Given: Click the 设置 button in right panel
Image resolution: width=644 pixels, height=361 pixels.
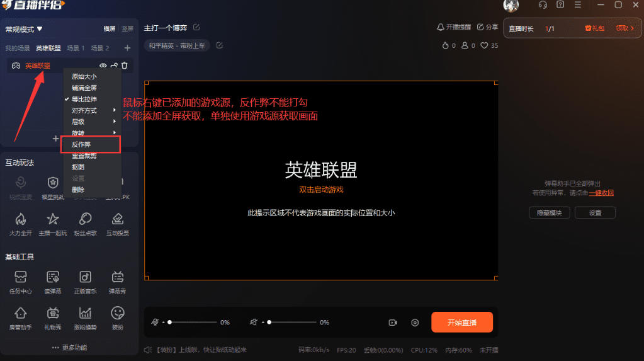Looking at the screenshot, I should [x=595, y=212].
